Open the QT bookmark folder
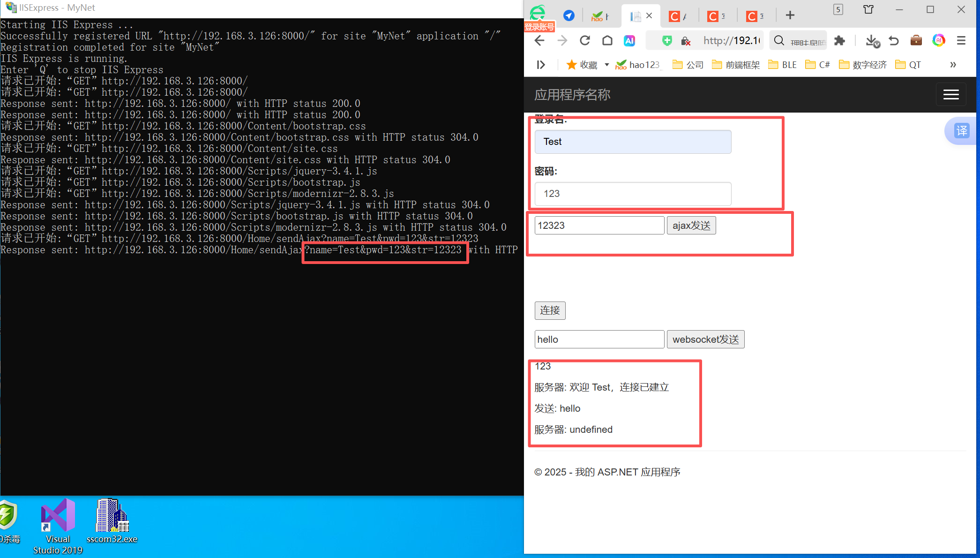The image size is (980, 558). pyautogui.click(x=908, y=65)
